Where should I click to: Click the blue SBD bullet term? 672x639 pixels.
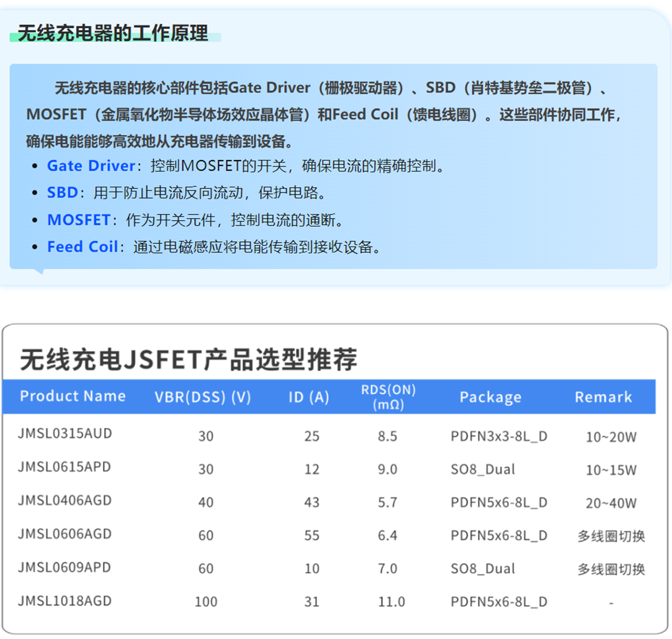pyautogui.click(x=62, y=193)
